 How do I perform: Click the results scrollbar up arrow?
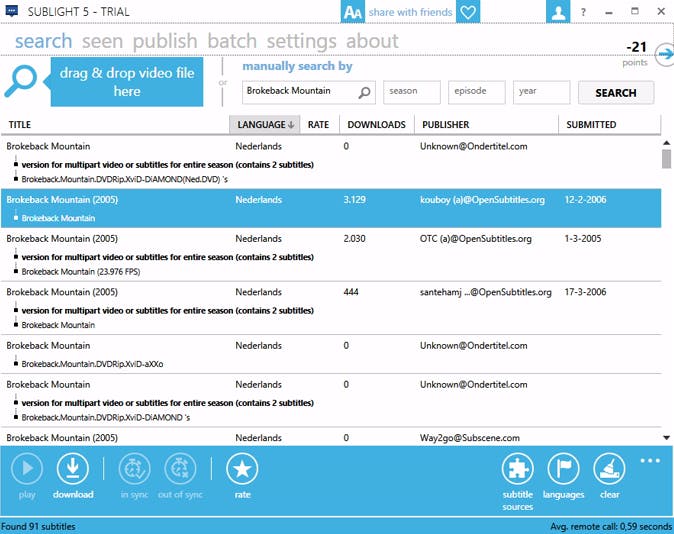pos(666,142)
